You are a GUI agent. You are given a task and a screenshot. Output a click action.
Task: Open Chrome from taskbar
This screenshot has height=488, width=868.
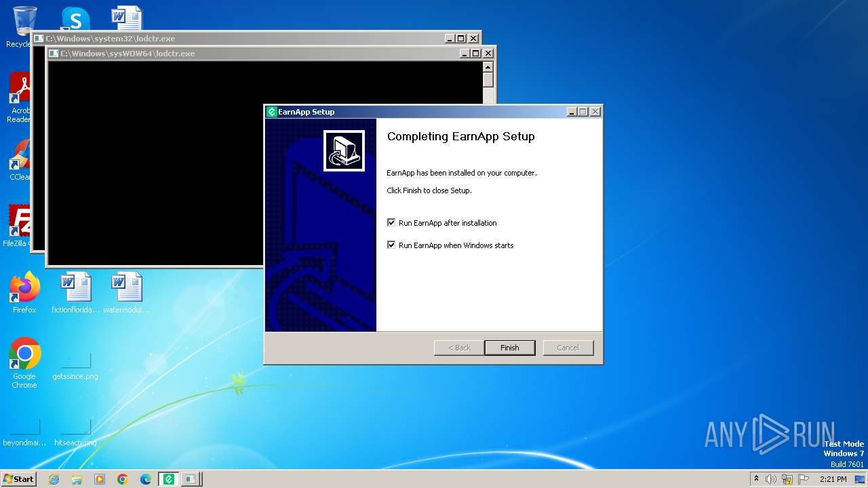click(123, 479)
